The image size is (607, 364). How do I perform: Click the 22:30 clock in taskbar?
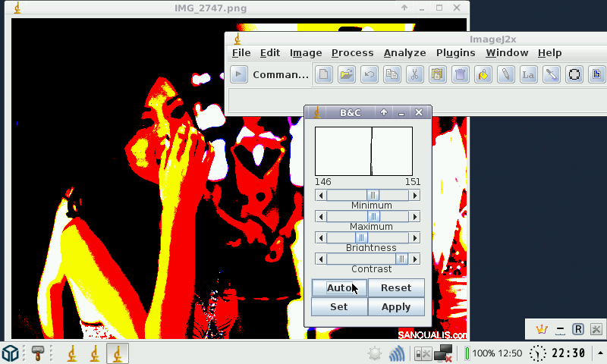point(568,353)
